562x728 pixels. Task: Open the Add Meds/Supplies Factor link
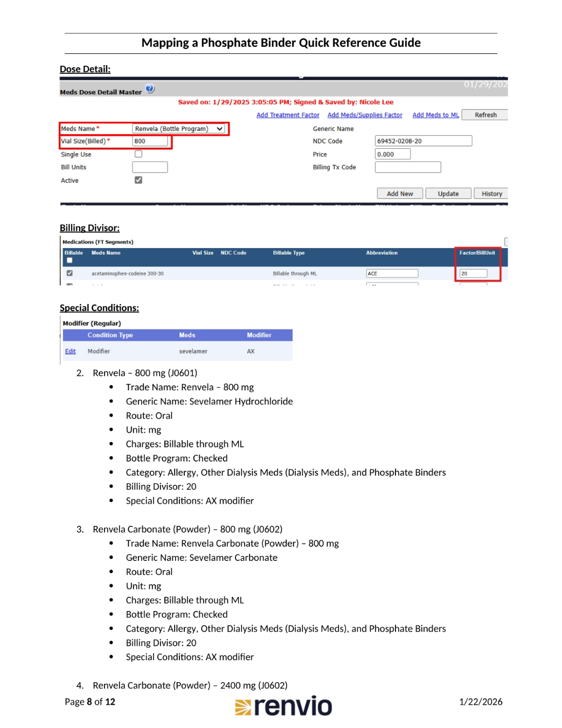(x=365, y=115)
